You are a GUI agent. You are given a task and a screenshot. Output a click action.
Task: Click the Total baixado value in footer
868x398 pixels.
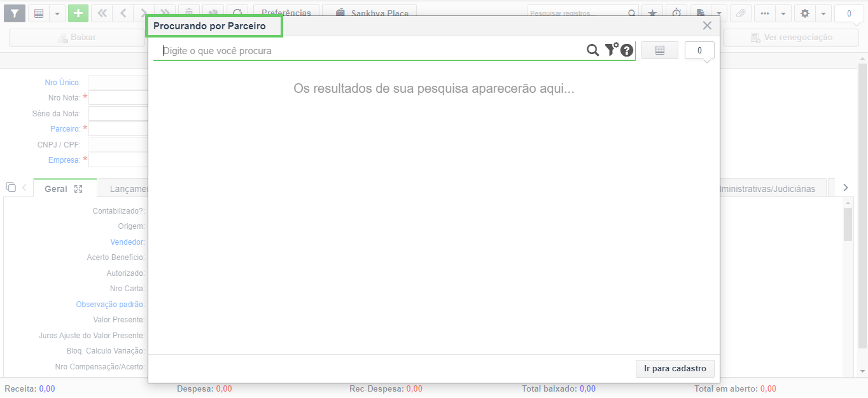click(x=587, y=388)
